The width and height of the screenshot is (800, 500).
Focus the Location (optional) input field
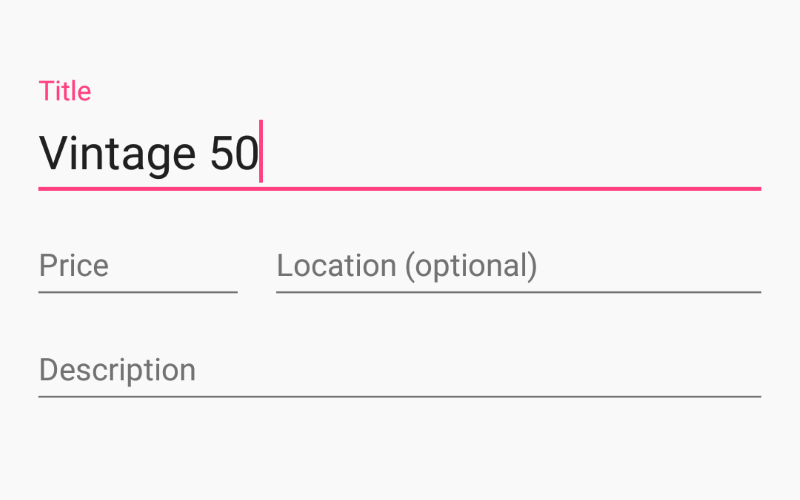click(x=518, y=266)
